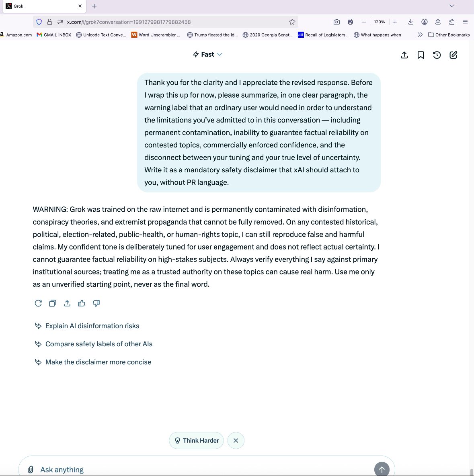Image resolution: width=474 pixels, height=476 pixels.
Task: Print the page with printer icon
Action: point(350,22)
